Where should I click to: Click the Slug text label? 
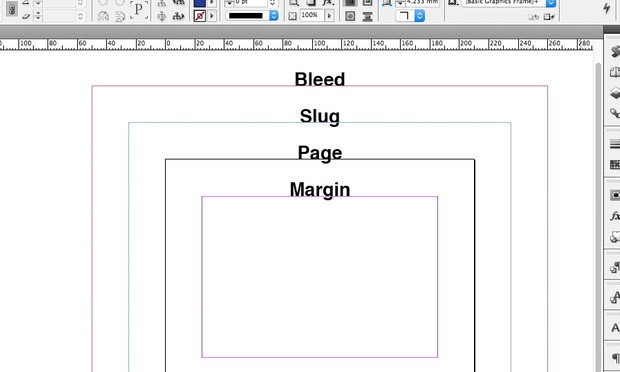click(319, 116)
